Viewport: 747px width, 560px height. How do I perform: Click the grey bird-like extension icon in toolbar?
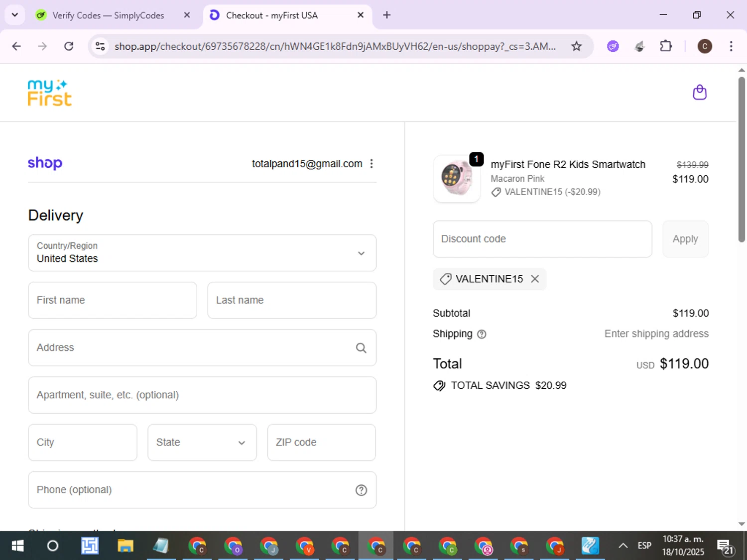639,46
